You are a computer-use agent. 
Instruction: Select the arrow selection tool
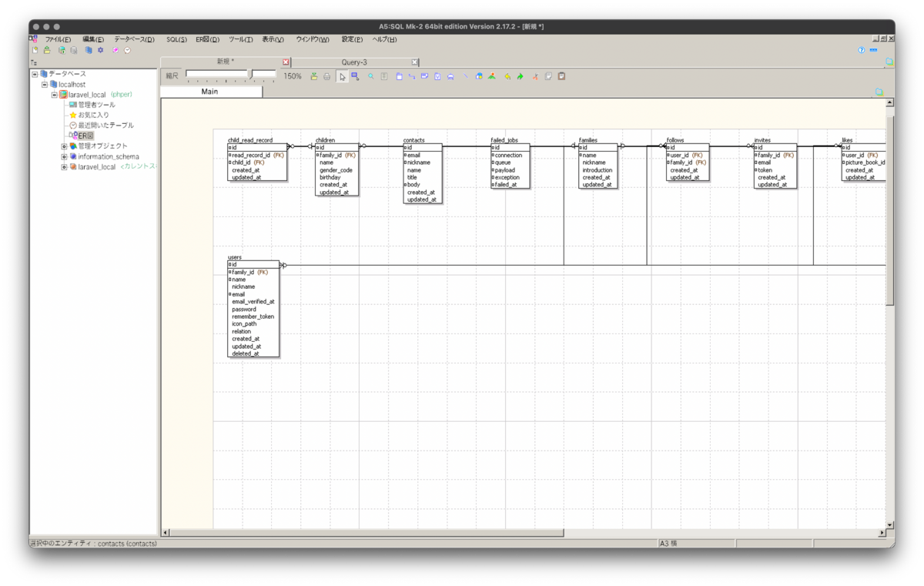[x=343, y=76]
